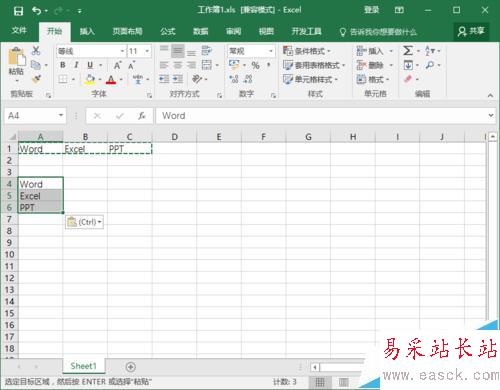Decrease the indent

[164, 79]
